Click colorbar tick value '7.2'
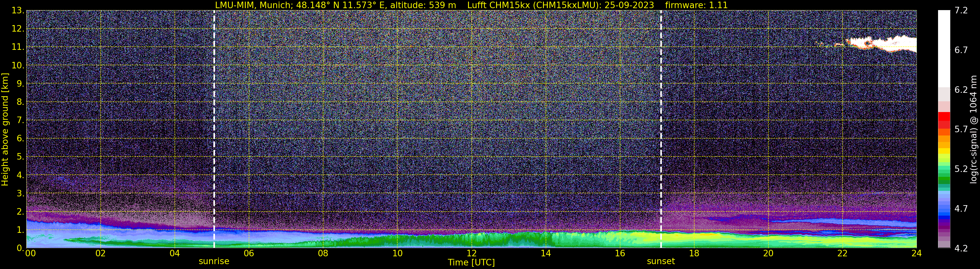 pyautogui.click(x=961, y=10)
